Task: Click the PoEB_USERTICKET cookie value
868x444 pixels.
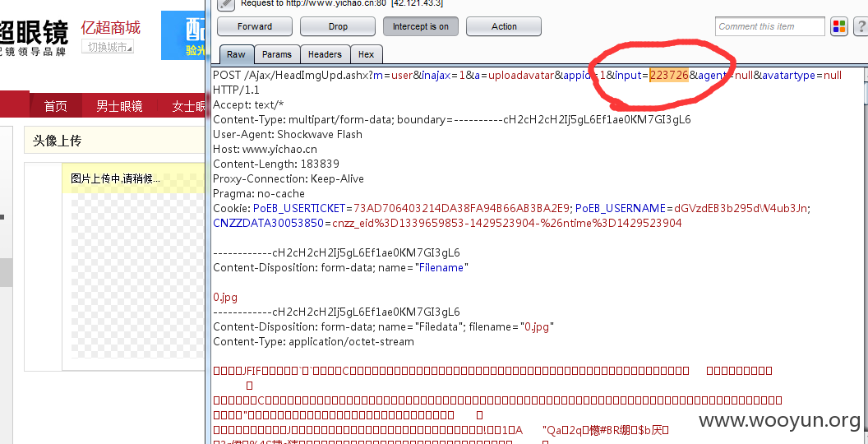Action: [x=461, y=208]
